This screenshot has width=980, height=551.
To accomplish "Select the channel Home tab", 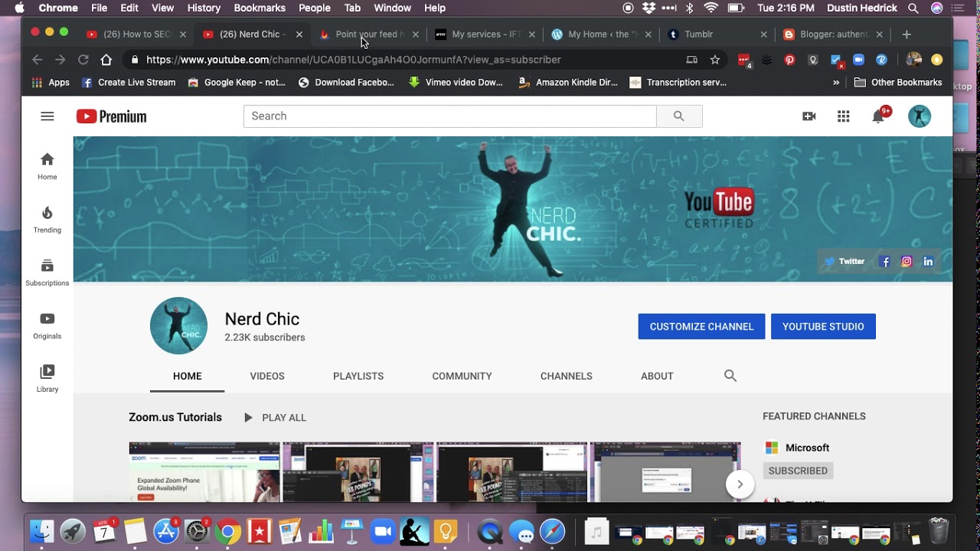I will pos(187,376).
